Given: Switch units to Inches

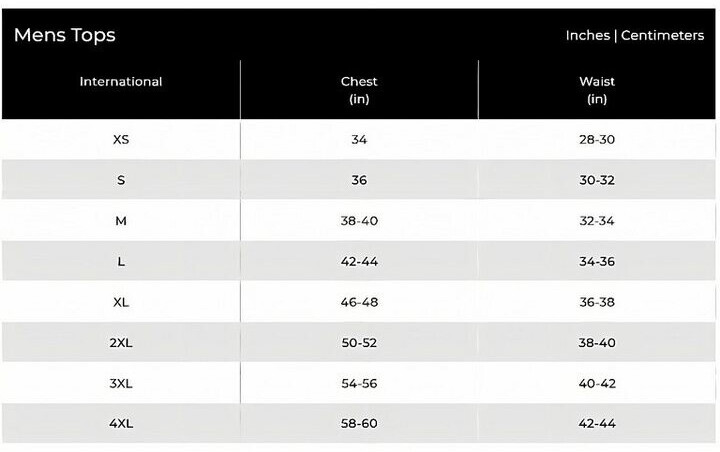Looking at the screenshot, I should click(x=588, y=35).
